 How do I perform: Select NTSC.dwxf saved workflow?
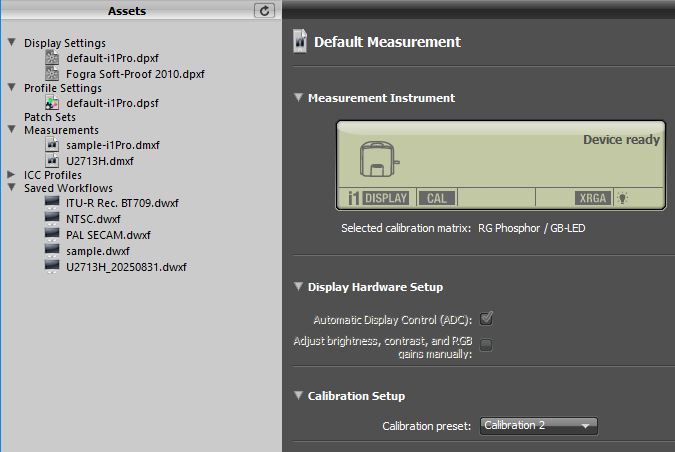pyautogui.click(x=91, y=218)
